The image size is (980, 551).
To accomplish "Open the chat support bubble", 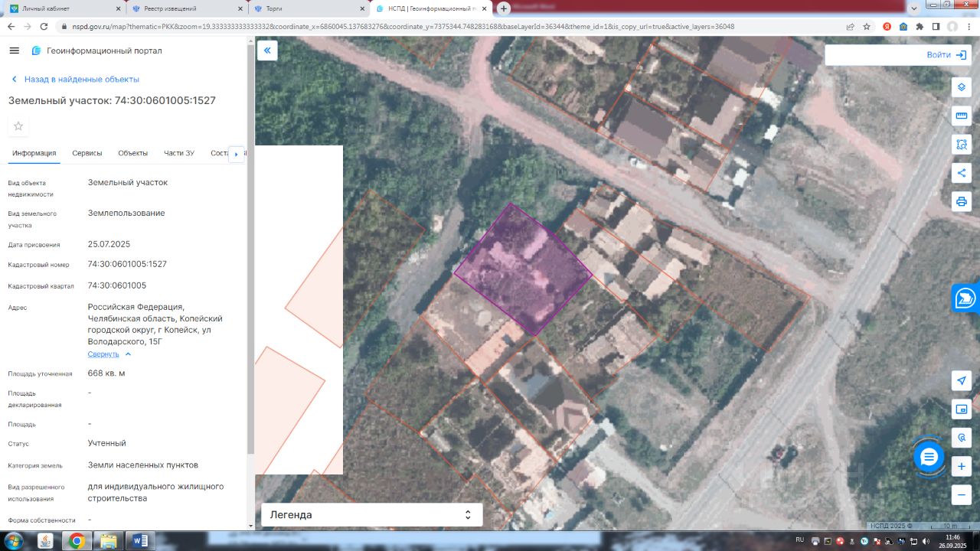I will point(929,458).
